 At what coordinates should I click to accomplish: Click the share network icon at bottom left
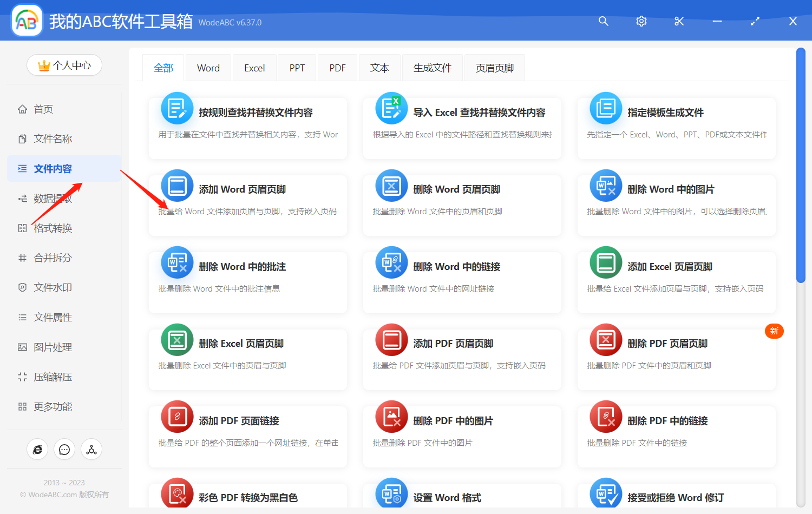(91, 449)
